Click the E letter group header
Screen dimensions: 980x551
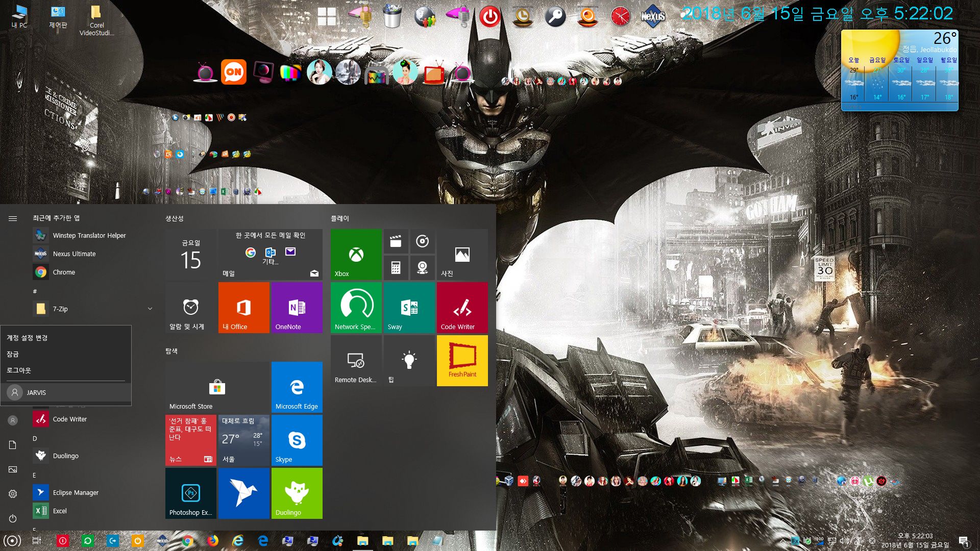click(x=35, y=475)
